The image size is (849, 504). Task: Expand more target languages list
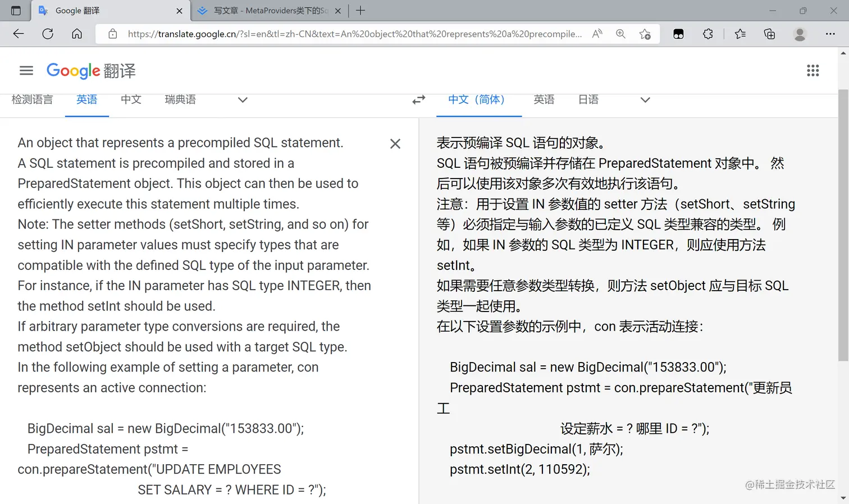645,100
